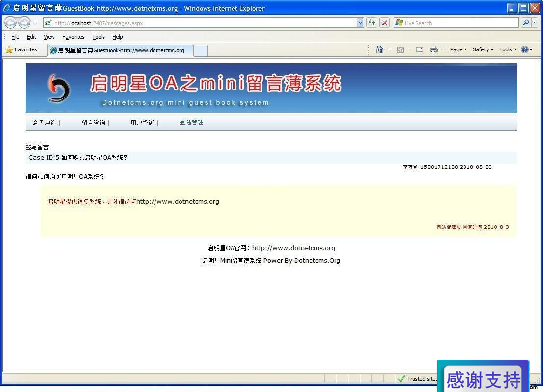543x392 pixels.
Task: Open the Page command menu
Action: pos(459,50)
